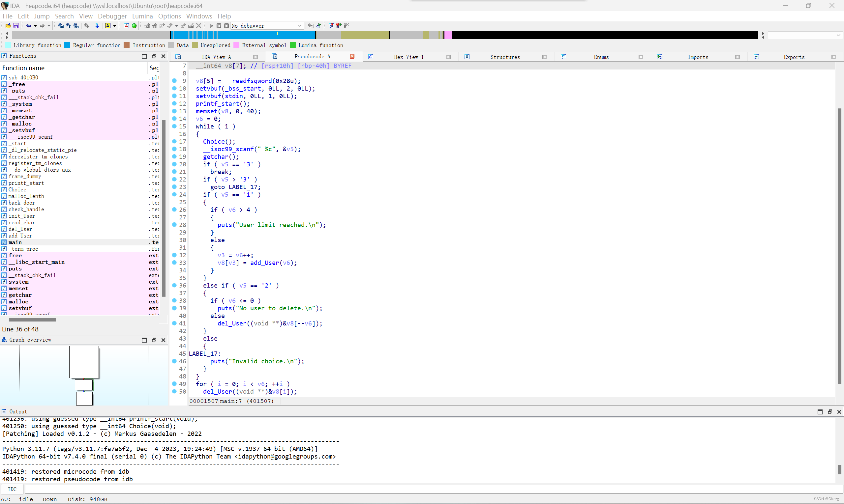Viewport: 844px width, 504px height.
Task: Click the Start process play icon
Action: (211, 26)
